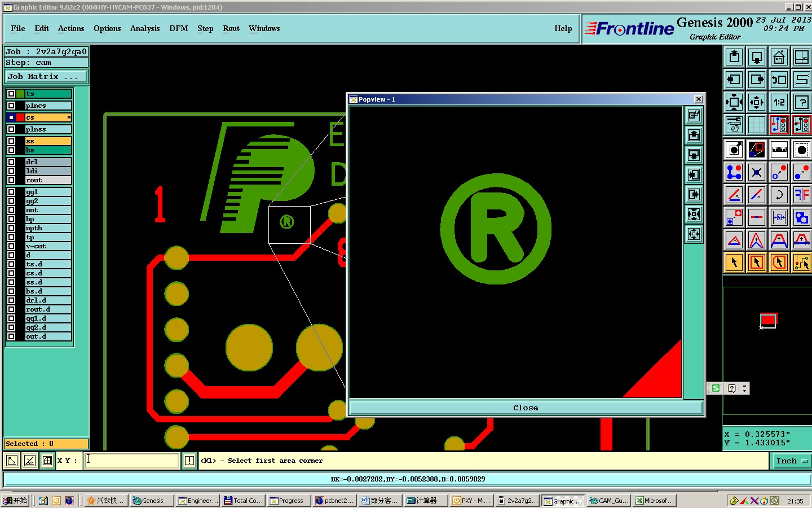The image size is (812, 508).
Task: Toggle the bs layer checkbox
Action: click(x=11, y=150)
